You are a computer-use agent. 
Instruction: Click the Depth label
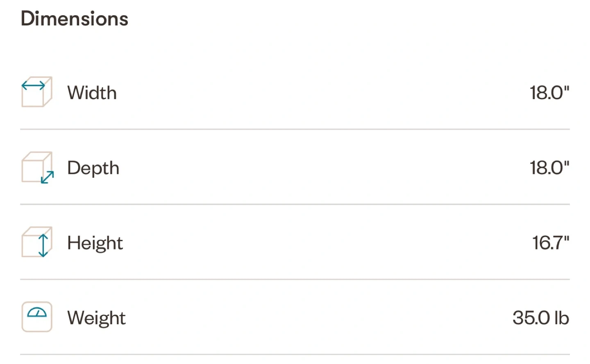click(x=93, y=169)
